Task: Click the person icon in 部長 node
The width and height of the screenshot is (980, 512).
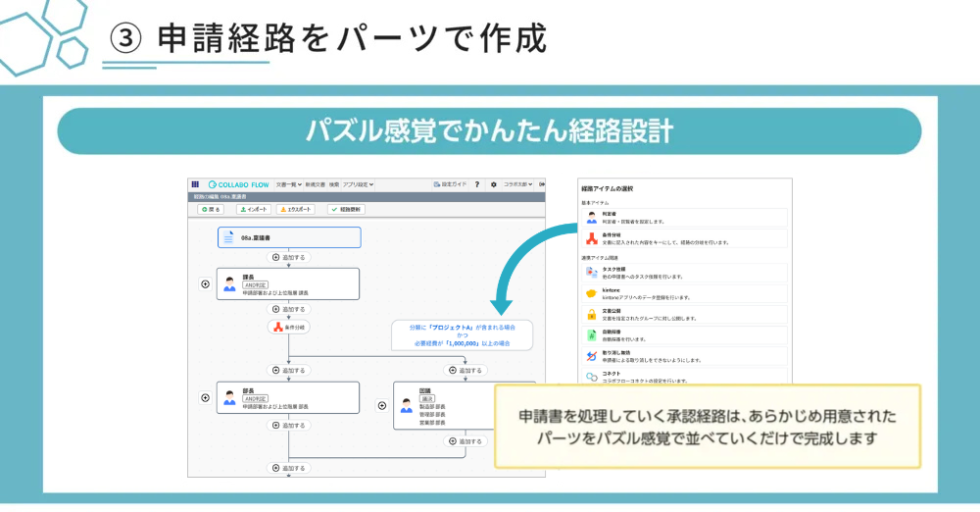Action: [230, 398]
